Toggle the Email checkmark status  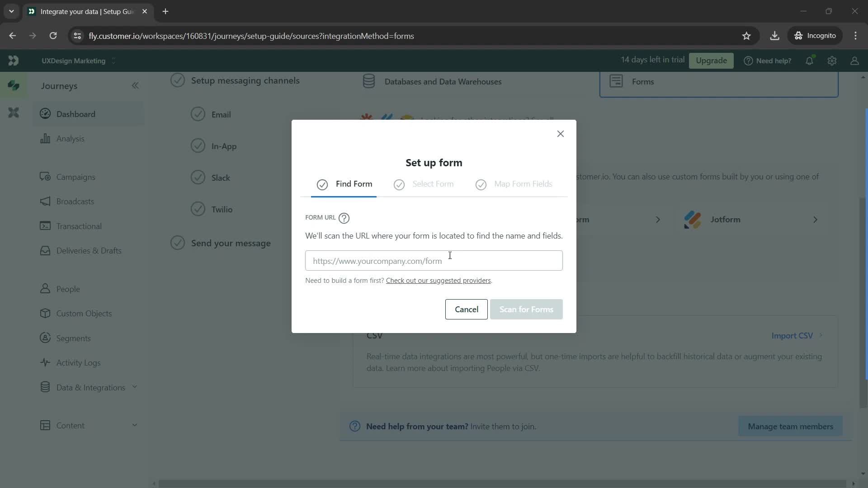(199, 114)
